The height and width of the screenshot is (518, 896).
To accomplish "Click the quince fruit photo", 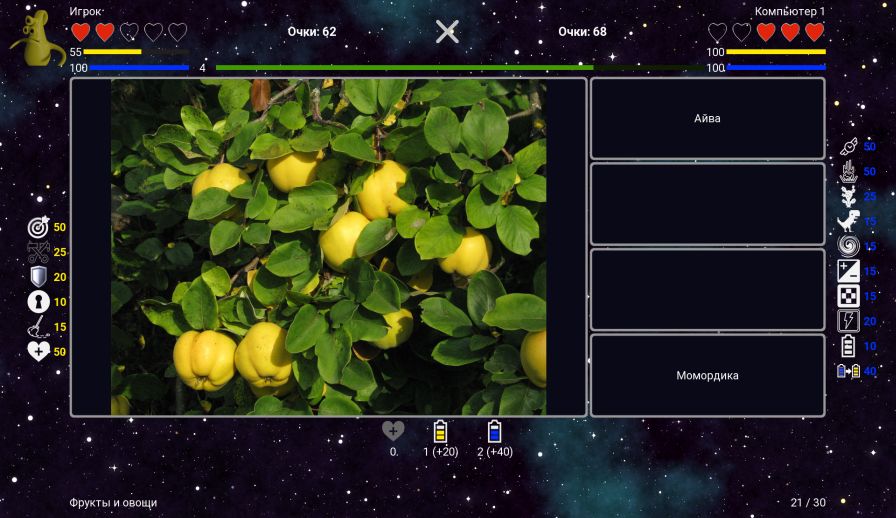I will coord(328,247).
